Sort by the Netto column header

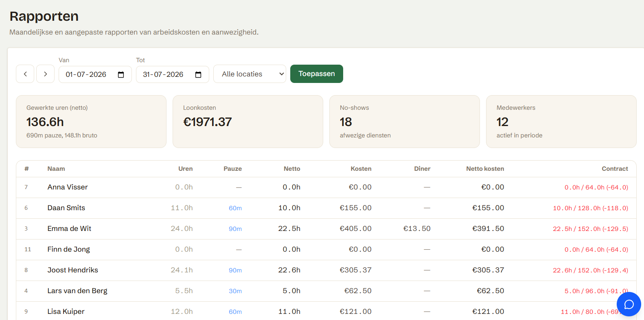292,169
